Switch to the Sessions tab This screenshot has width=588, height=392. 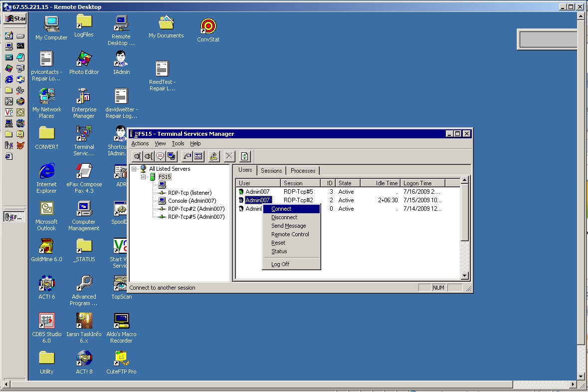(x=271, y=170)
